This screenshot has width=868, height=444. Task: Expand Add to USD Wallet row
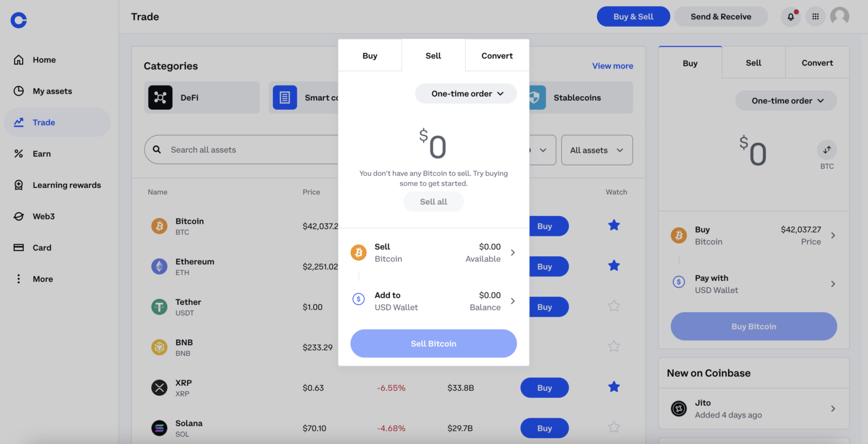pos(433,301)
